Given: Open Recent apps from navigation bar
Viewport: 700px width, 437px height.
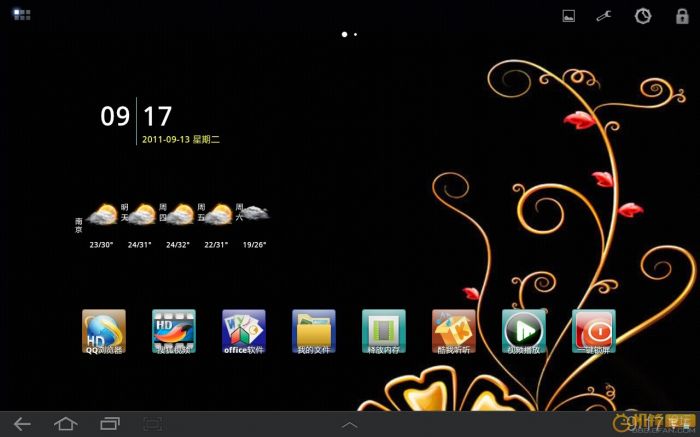Looking at the screenshot, I should [108, 424].
